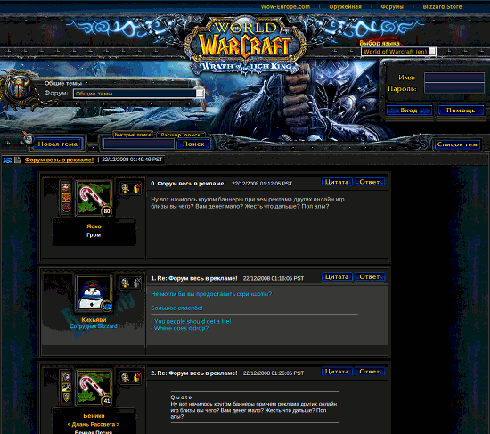This screenshot has width=490, height=434.
Task: Click the Список тем button
Action: 457,145
